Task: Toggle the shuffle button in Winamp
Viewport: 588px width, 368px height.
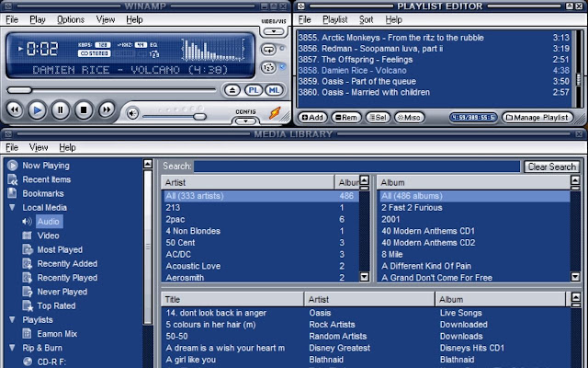Action: [268, 67]
